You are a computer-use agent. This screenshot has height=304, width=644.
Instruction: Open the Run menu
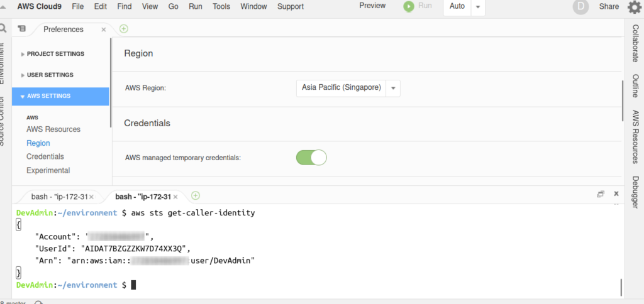click(x=196, y=6)
